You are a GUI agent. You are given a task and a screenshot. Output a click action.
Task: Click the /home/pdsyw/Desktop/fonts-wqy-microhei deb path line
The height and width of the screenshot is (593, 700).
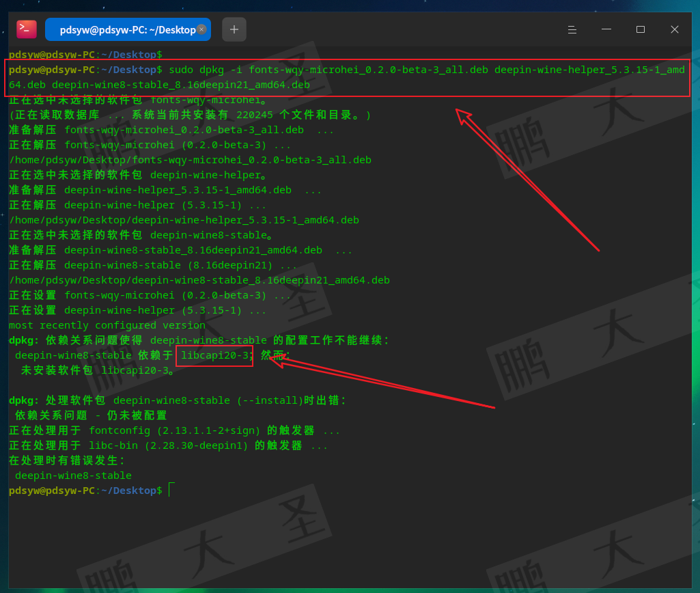click(190, 160)
